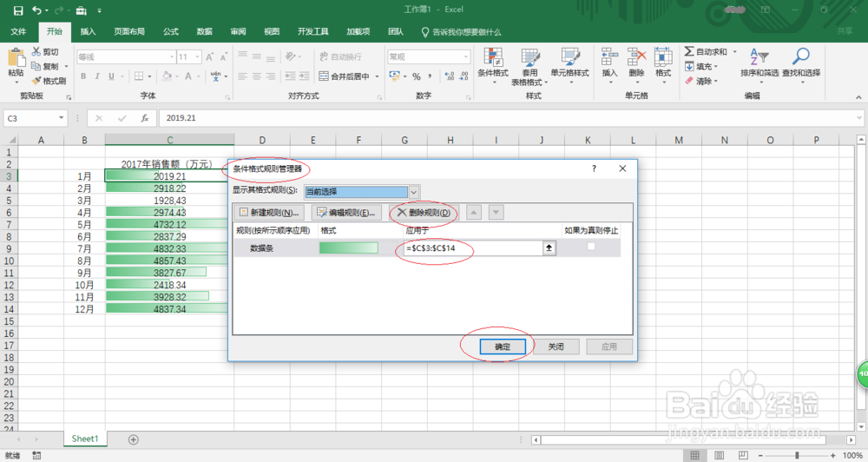Click green data bar format preview swatch
Image resolution: width=868 pixels, height=462 pixels.
click(x=349, y=248)
